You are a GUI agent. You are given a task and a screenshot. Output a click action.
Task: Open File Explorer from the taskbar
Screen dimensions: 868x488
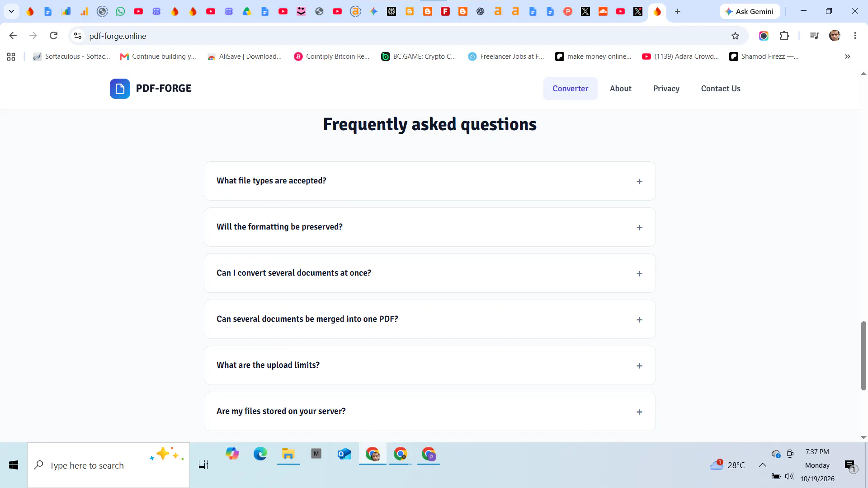[x=288, y=454]
